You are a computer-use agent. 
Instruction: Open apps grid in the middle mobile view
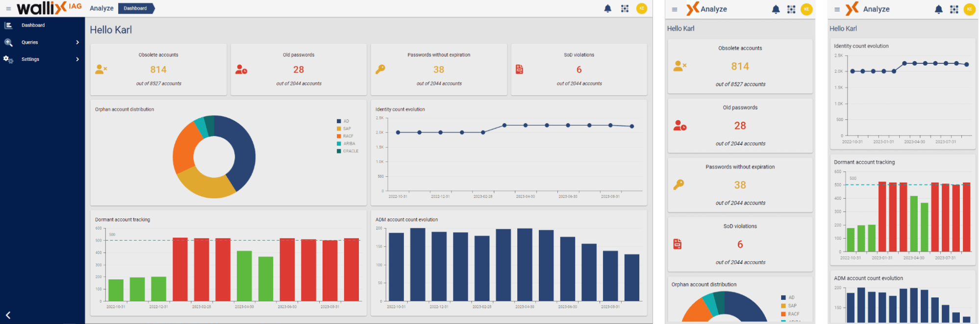point(791,9)
